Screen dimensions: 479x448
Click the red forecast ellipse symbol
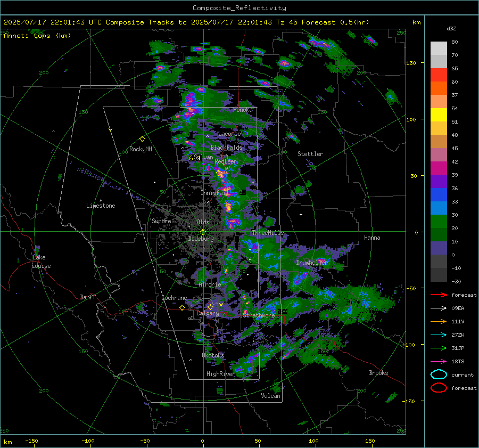pyautogui.click(x=439, y=388)
